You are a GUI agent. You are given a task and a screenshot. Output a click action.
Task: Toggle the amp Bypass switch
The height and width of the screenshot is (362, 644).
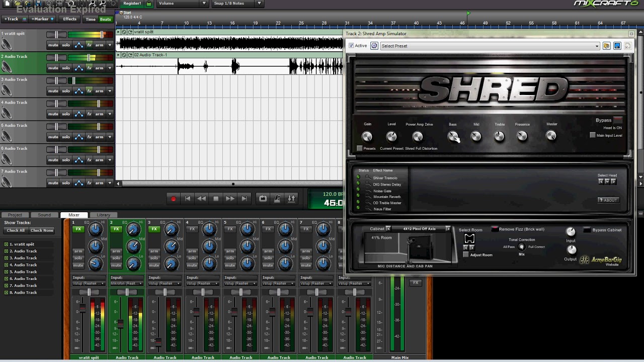click(618, 120)
